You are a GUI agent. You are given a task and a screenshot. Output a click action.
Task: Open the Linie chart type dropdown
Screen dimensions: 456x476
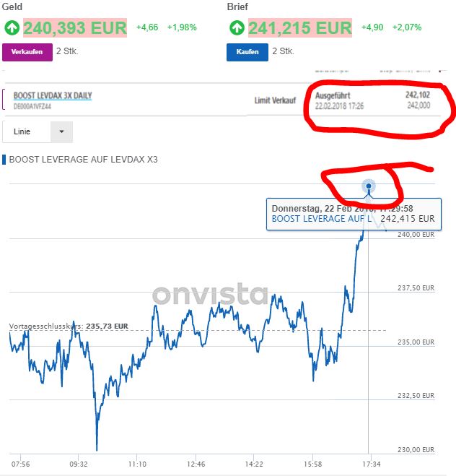coord(38,131)
